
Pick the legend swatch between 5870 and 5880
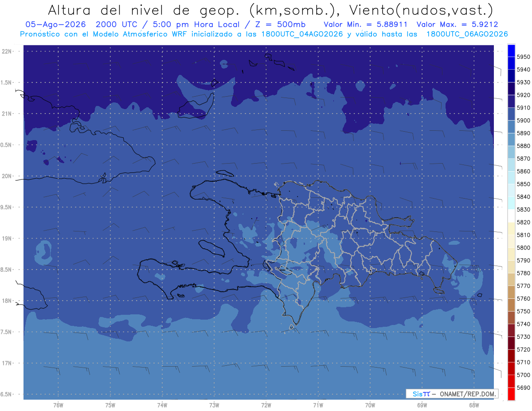pyautogui.click(x=511, y=152)
